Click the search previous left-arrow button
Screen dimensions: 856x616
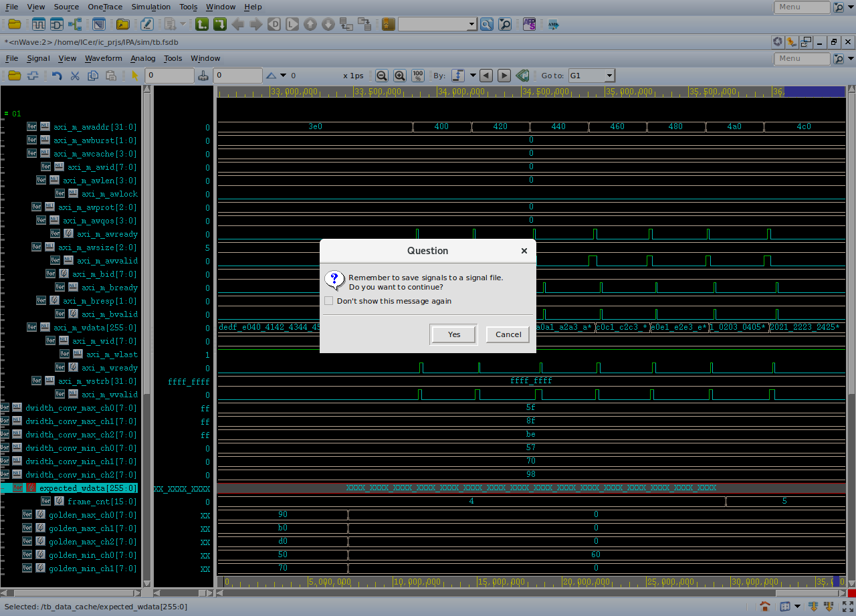pyautogui.click(x=486, y=76)
